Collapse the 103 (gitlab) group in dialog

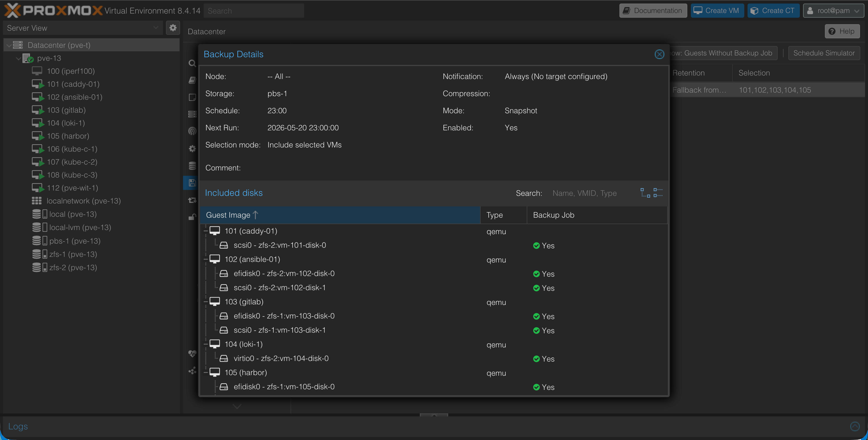tap(205, 302)
